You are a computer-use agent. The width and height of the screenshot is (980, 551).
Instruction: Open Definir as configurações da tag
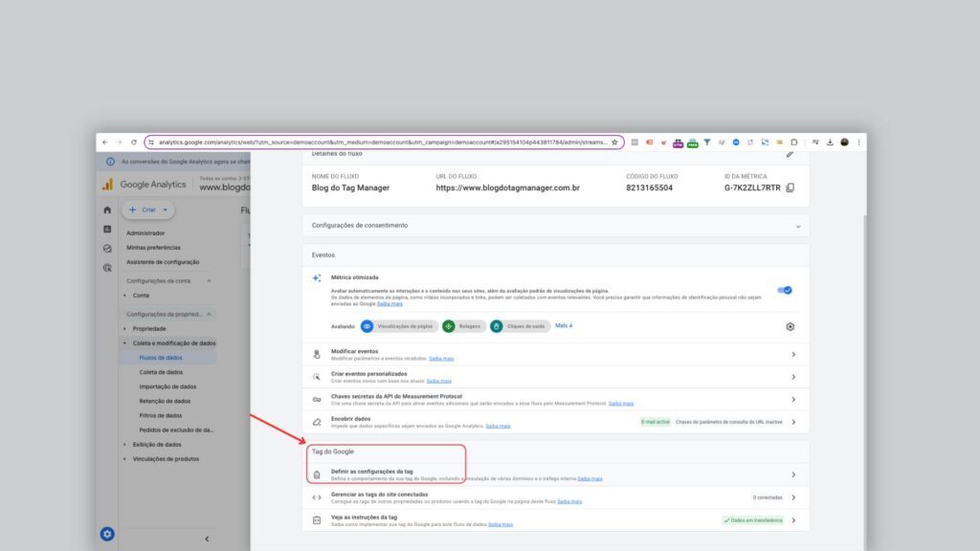tap(556, 474)
